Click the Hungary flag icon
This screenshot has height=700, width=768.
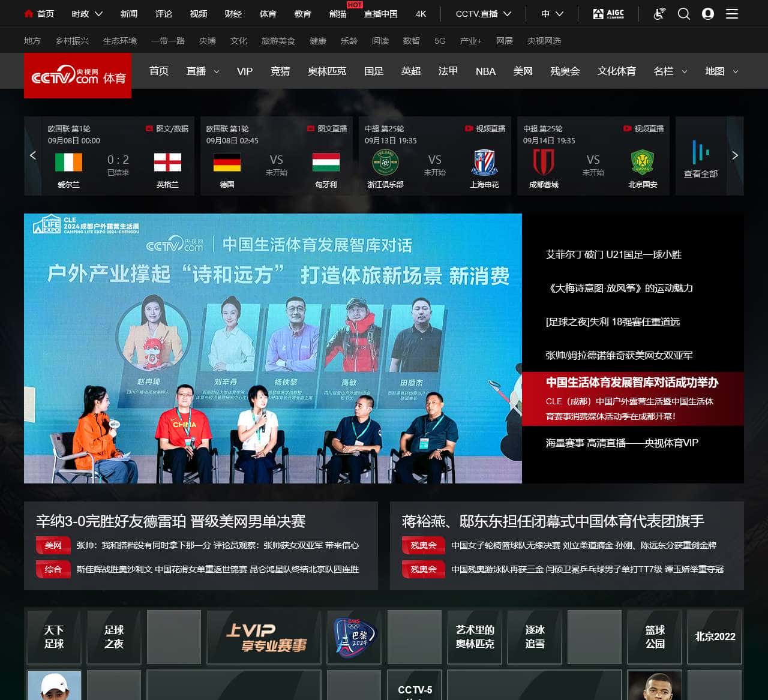point(326,163)
